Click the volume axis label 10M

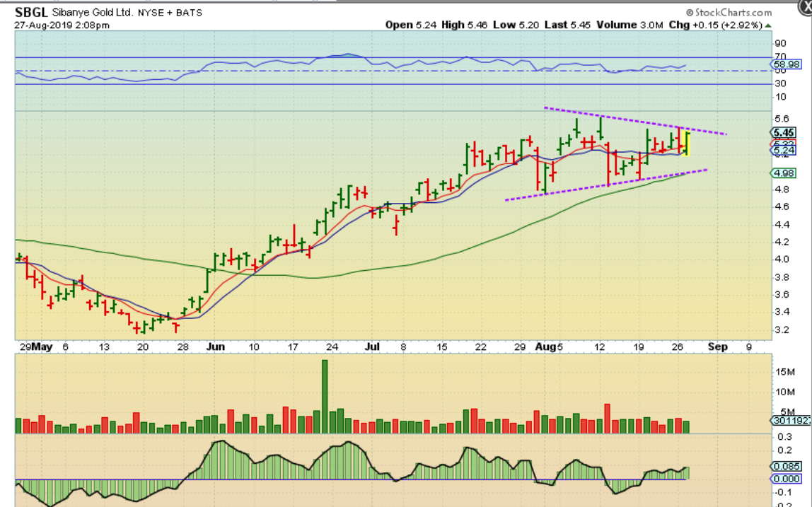click(785, 392)
